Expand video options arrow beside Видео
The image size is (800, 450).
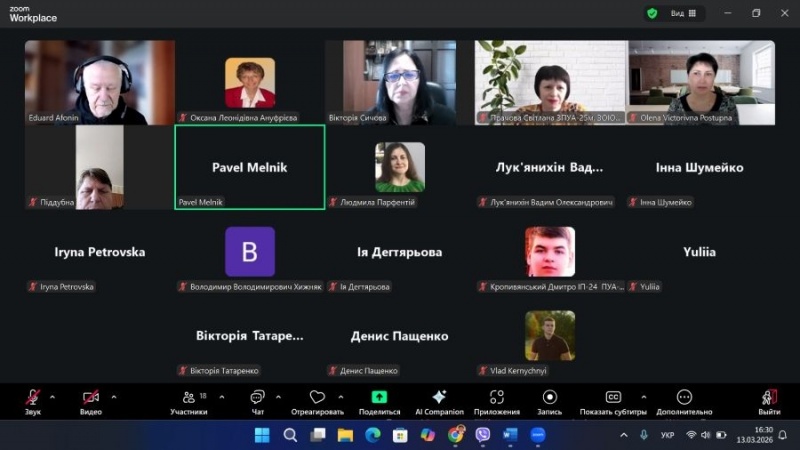(x=113, y=396)
